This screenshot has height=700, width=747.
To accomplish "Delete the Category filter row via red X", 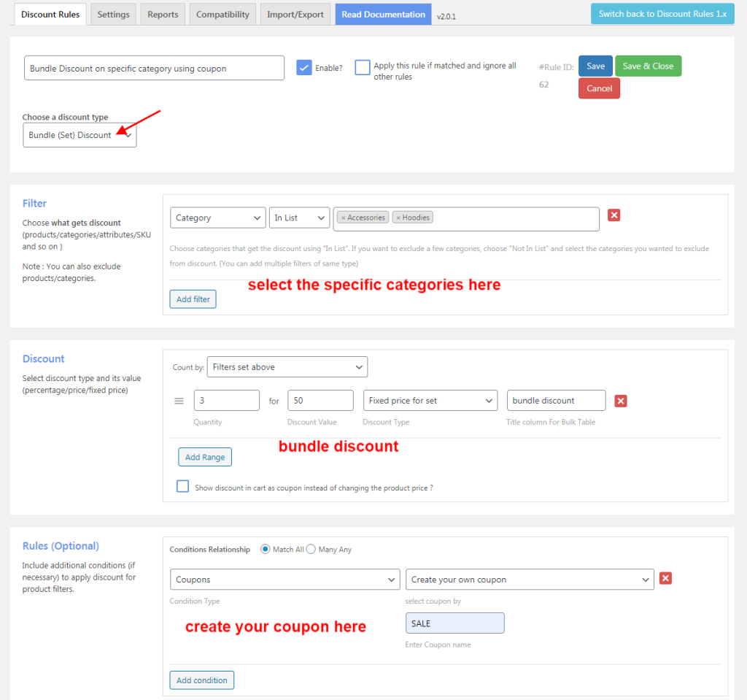I will tap(614, 215).
